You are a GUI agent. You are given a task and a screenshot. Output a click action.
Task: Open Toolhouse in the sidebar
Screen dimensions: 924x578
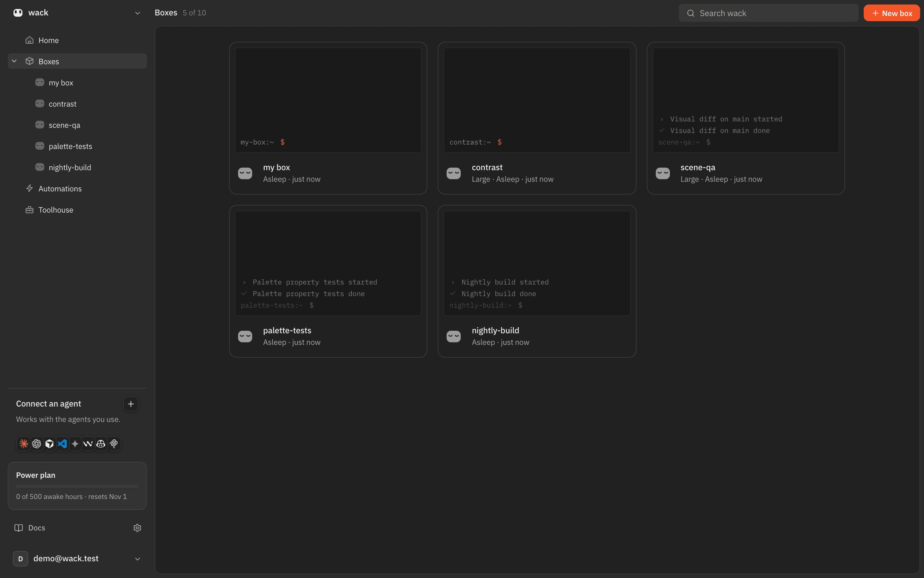click(x=77, y=210)
